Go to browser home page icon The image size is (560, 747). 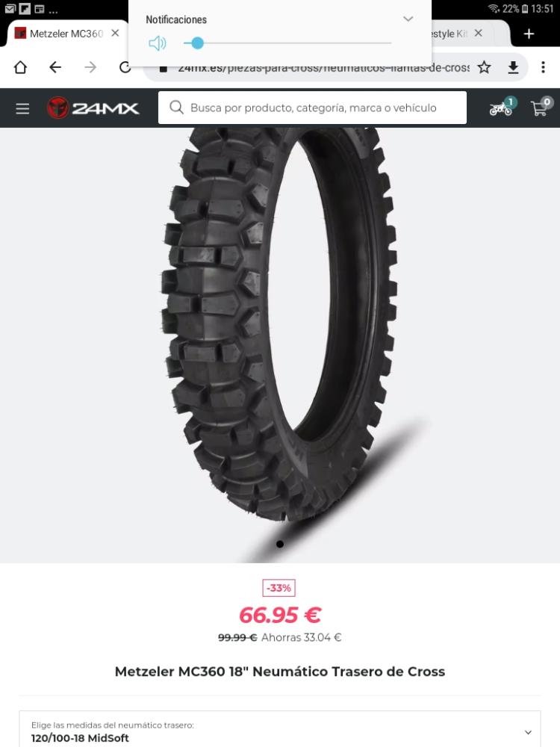pyautogui.click(x=20, y=67)
